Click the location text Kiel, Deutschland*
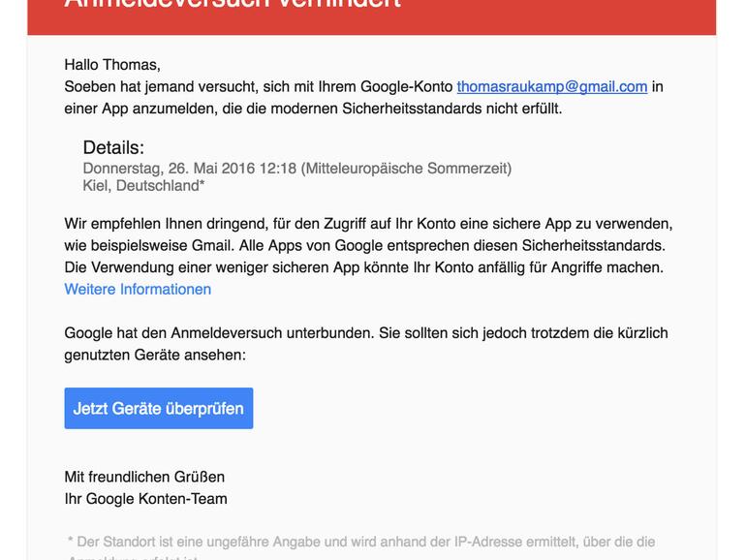This screenshot has height=560, width=746. (143, 186)
